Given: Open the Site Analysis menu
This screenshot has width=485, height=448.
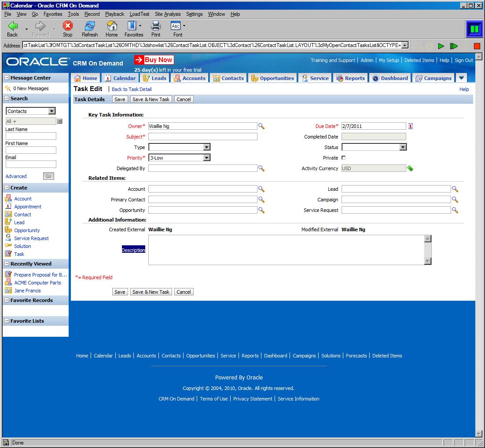Looking at the screenshot, I should click(x=168, y=14).
